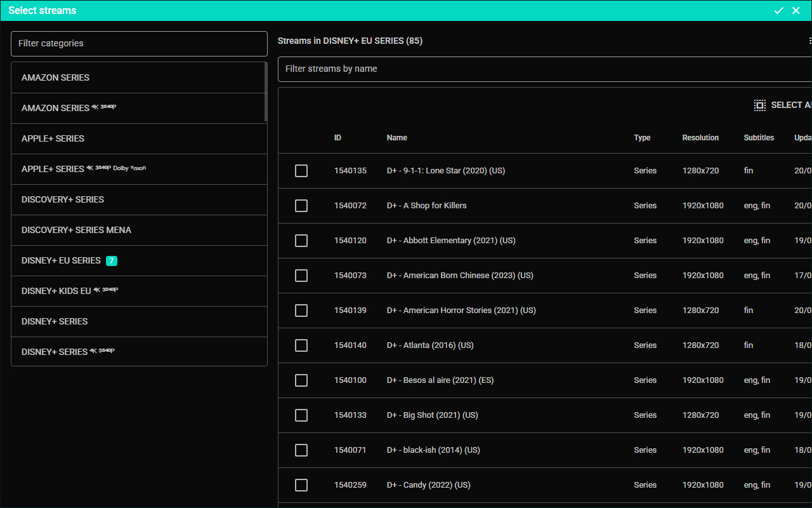
Task: Enable checkbox for American Horror Stories
Action: click(301, 311)
